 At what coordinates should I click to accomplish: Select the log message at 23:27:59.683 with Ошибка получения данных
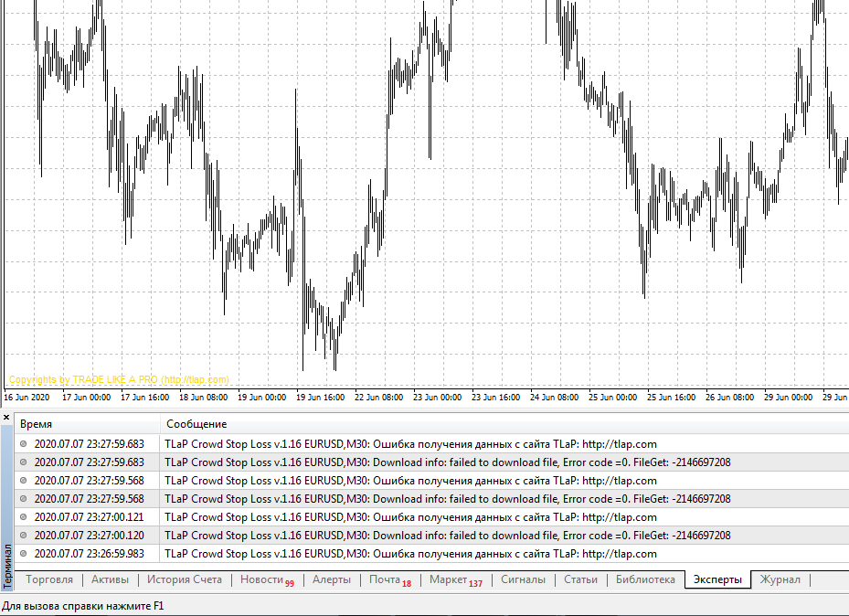[431, 444]
